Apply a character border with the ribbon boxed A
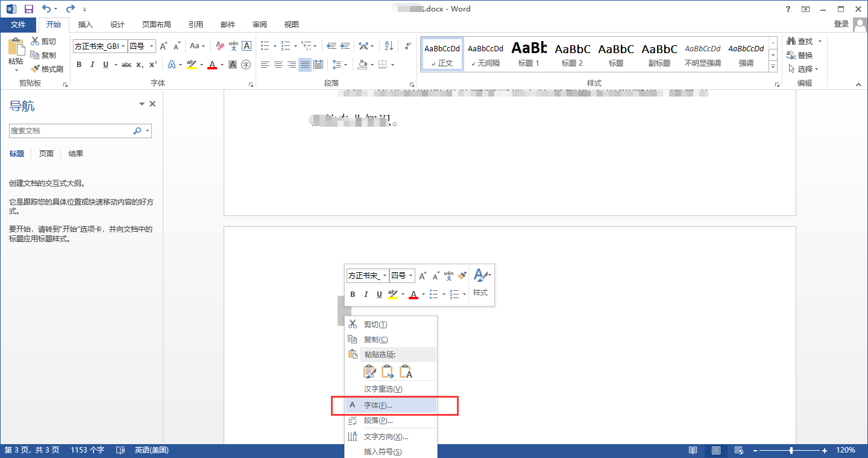 coord(246,46)
